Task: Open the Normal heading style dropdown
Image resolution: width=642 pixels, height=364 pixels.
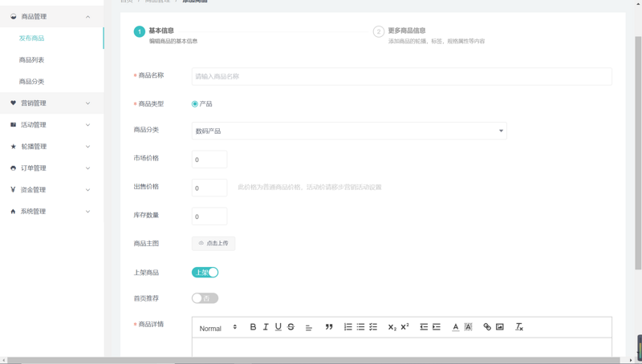Action: 217,328
